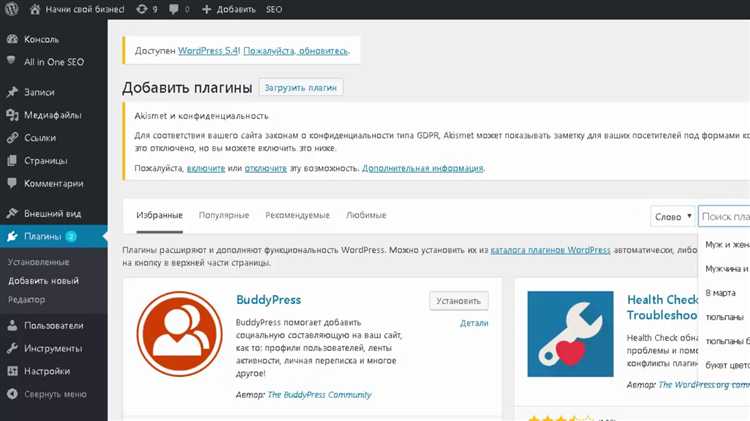Screen dimensions: 750x421
Task: Switch to the Избранные tab
Action: tap(159, 215)
